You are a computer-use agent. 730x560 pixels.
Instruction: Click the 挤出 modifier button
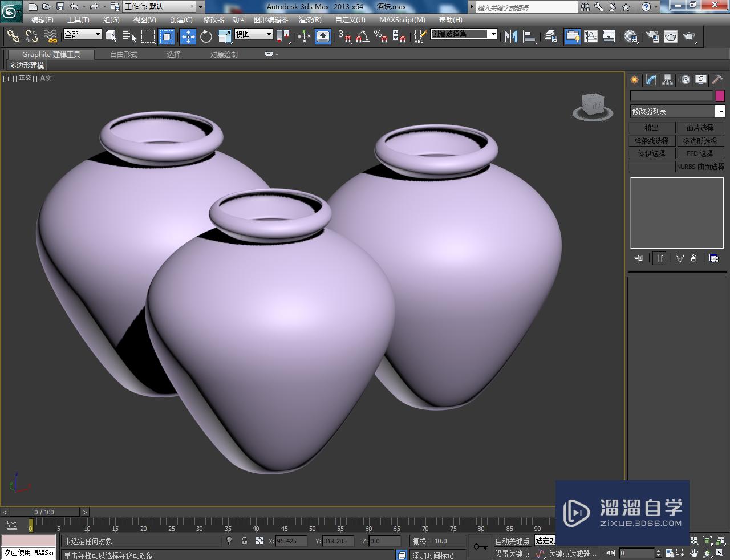(x=652, y=128)
